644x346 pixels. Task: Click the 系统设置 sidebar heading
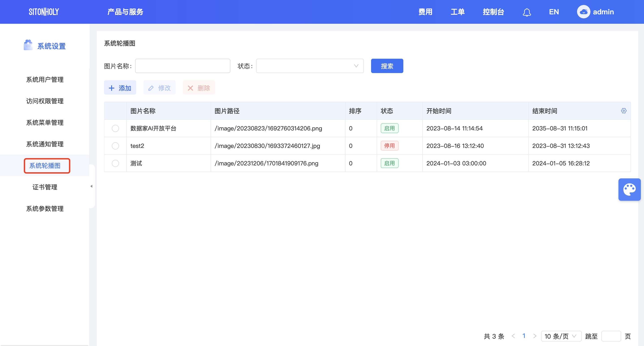(51, 46)
